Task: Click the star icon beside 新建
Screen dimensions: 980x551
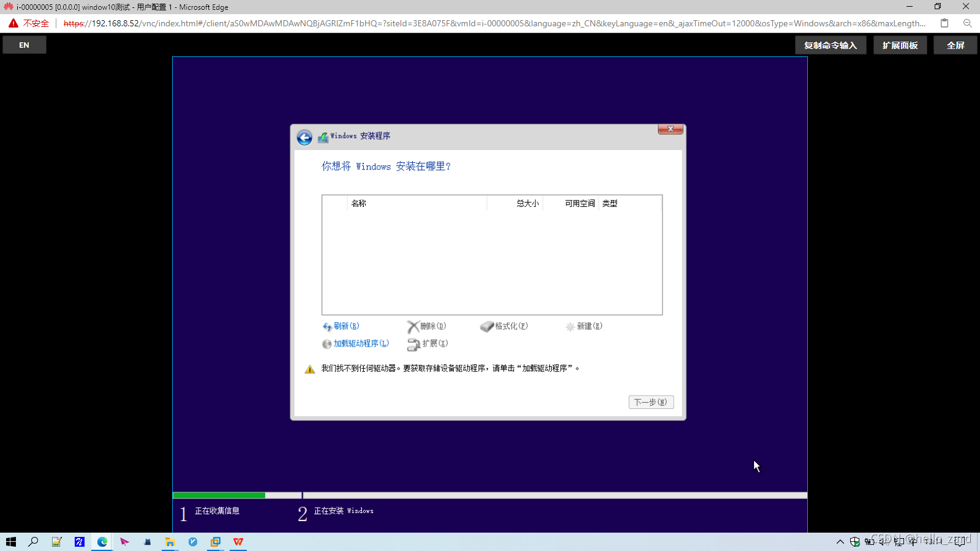Action: 570,327
